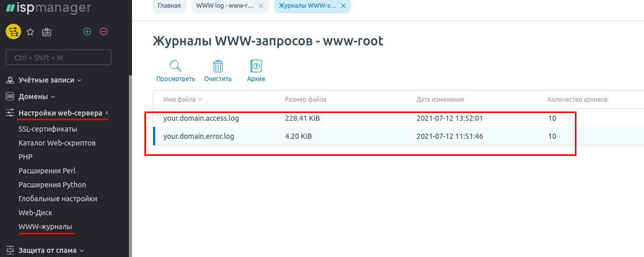Expand all menu sections with plus icon
644x257 pixels.
(x=87, y=32)
